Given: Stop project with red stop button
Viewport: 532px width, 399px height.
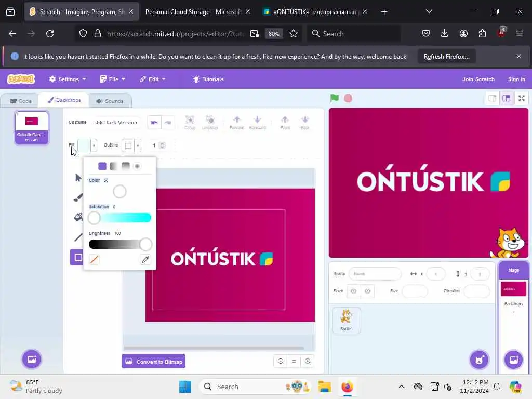Looking at the screenshot, I should pyautogui.click(x=348, y=98).
